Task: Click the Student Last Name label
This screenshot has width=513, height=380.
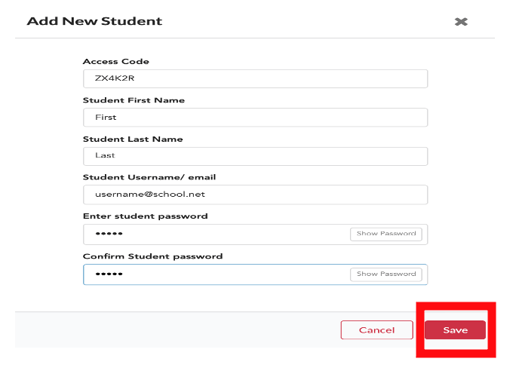Action: click(133, 139)
